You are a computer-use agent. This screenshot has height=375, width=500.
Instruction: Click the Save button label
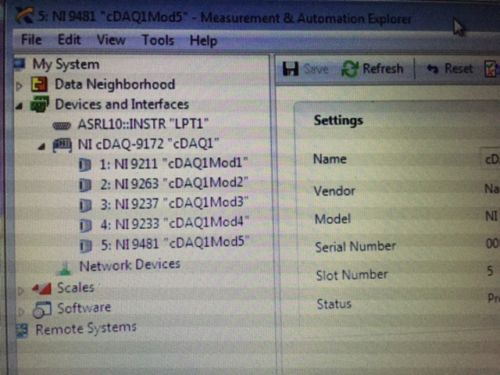pyautogui.click(x=316, y=69)
